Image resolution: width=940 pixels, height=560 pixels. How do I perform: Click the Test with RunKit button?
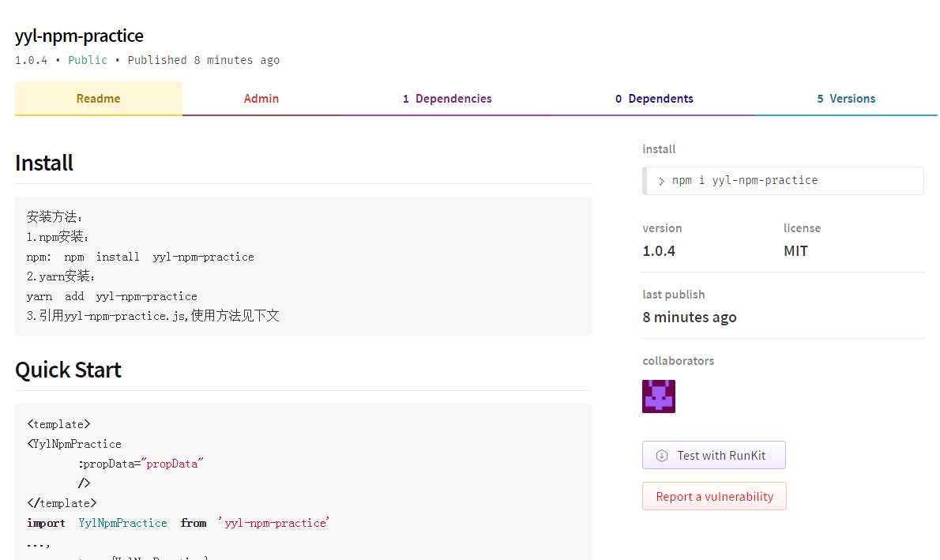(714, 455)
